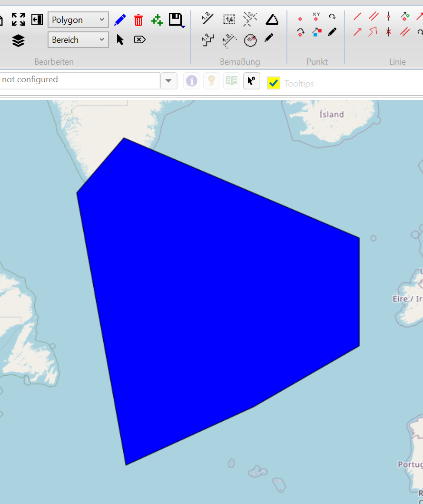The width and height of the screenshot is (423, 504).
Task: Select the parallel red lines tool
Action: 374,16
